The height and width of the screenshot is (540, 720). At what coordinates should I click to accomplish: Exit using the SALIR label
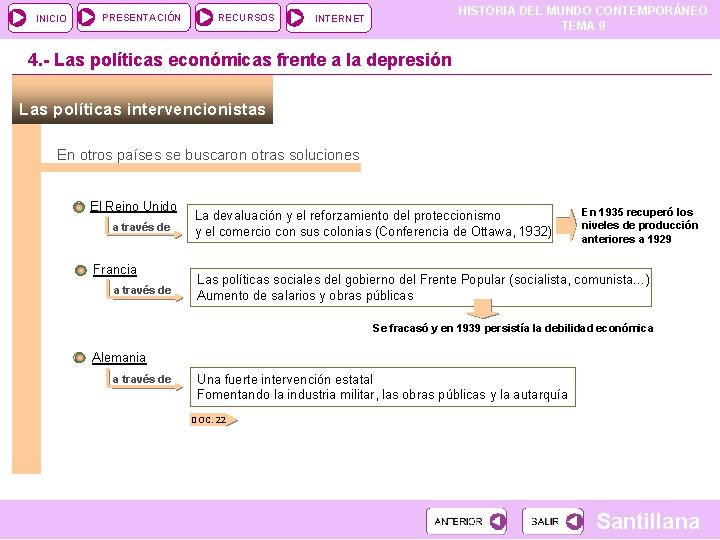tap(545, 521)
